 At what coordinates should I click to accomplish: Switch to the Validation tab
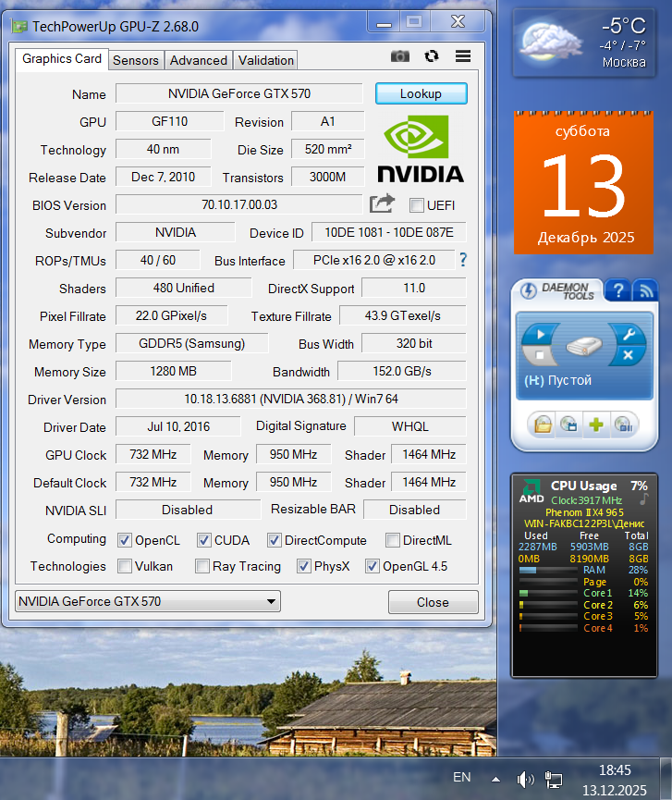266,60
